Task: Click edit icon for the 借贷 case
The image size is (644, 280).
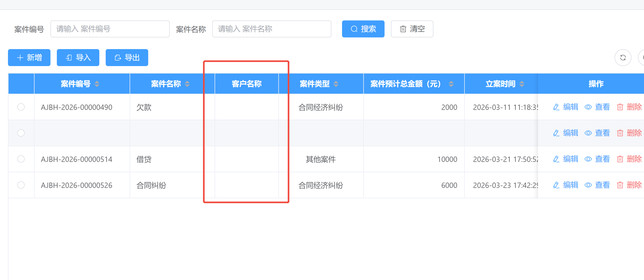Action: tap(556, 159)
